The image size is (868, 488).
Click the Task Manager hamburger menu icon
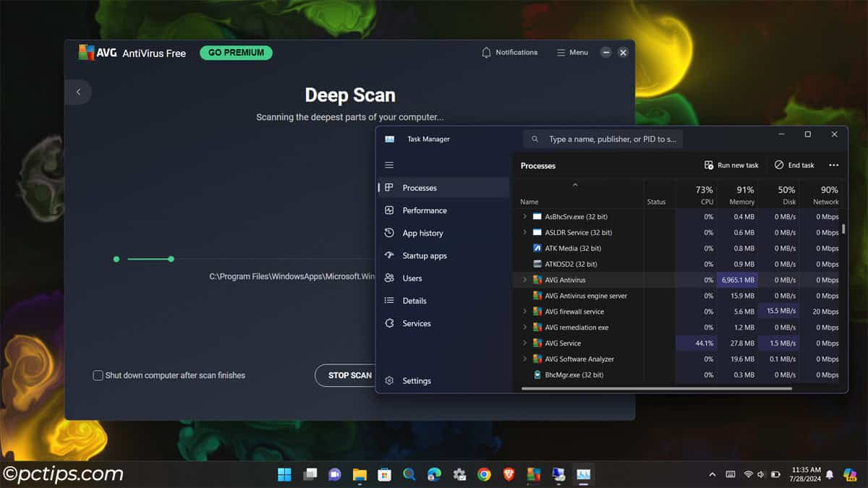pyautogui.click(x=389, y=165)
